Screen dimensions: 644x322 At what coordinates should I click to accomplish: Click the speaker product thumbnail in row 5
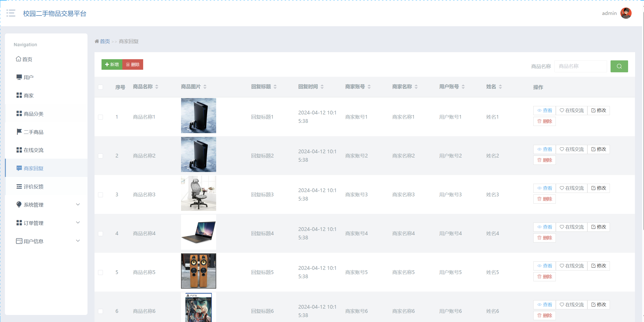[199, 271]
